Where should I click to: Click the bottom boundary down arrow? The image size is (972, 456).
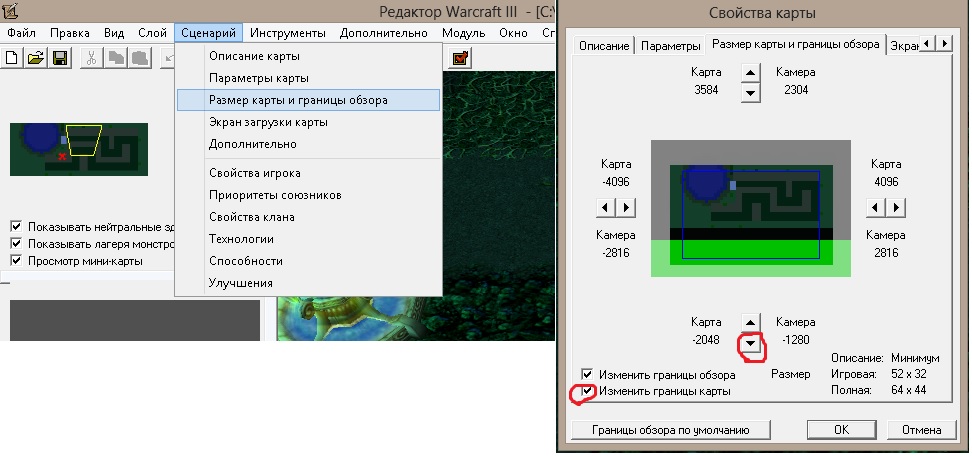751,343
